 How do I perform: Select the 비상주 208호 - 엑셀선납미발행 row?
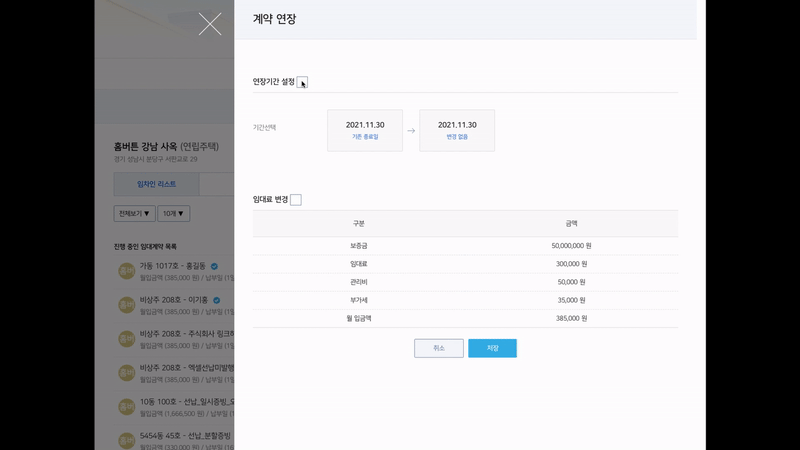tap(174, 373)
